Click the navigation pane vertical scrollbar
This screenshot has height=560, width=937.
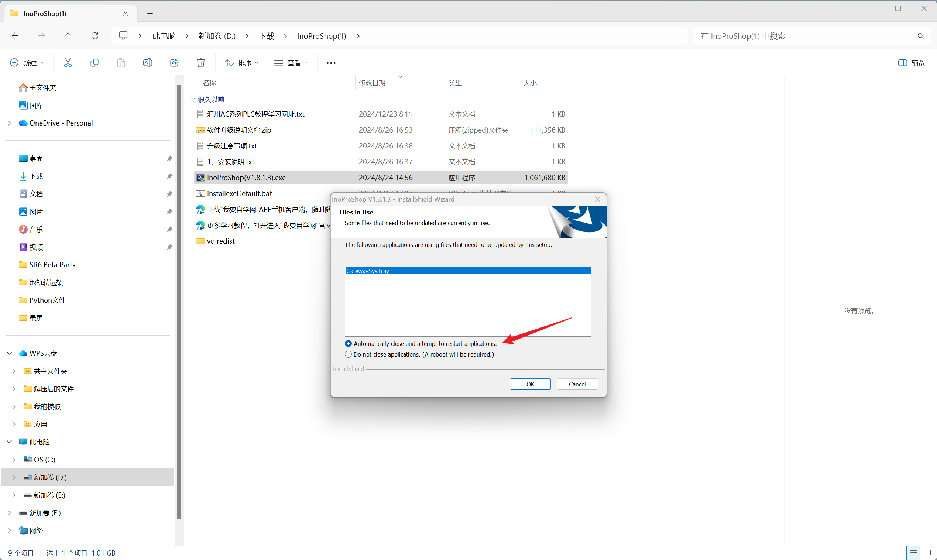click(x=179, y=302)
